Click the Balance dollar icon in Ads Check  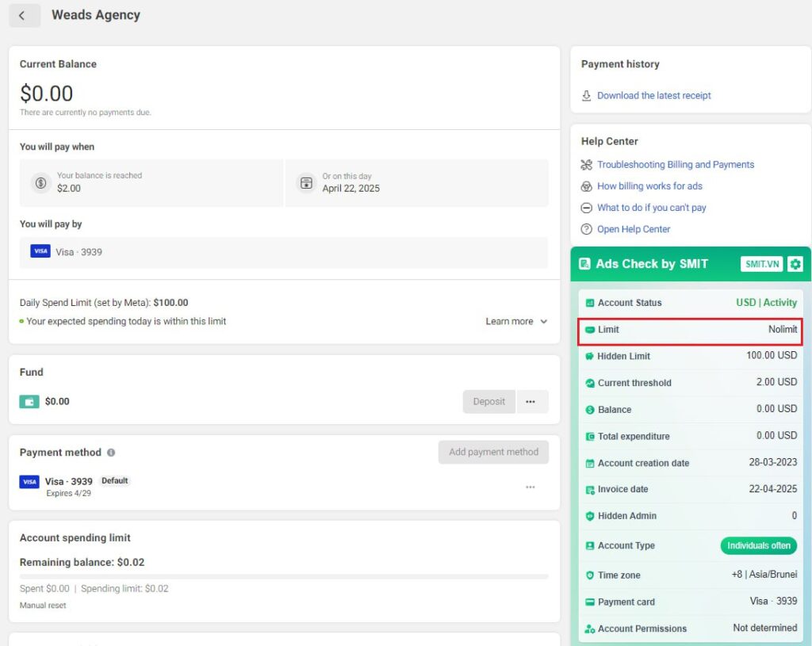tap(590, 410)
